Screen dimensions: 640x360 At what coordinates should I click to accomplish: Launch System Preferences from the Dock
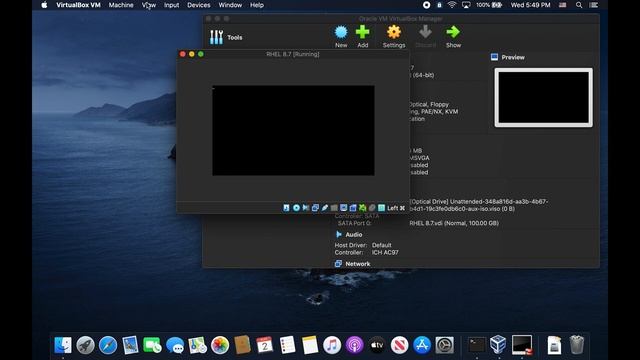444,345
